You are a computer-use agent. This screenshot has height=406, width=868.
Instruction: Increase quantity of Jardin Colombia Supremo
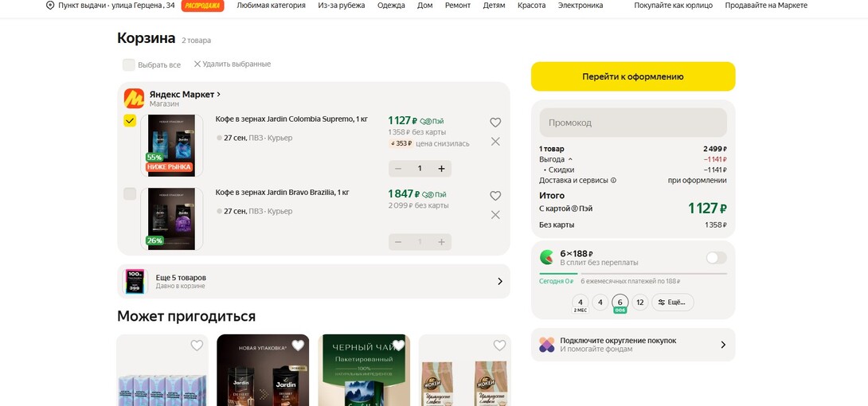click(x=441, y=169)
